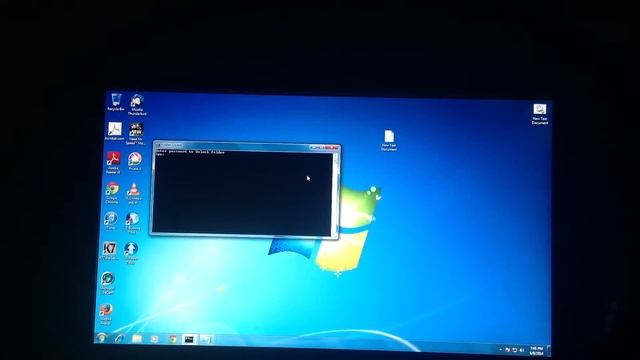The height and width of the screenshot is (360, 640).
Task: Click the command prompt title bar
Action: 247,146
